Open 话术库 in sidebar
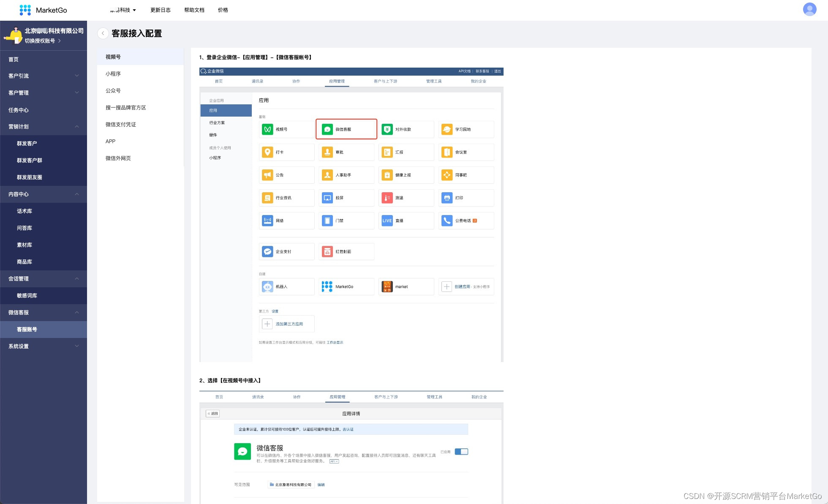 [x=25, y=211]
